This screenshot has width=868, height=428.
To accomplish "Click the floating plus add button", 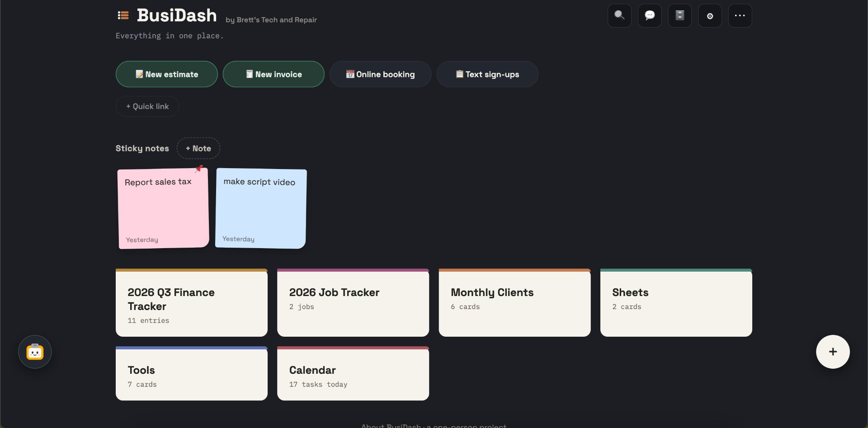I will click(x=833, y=352).
